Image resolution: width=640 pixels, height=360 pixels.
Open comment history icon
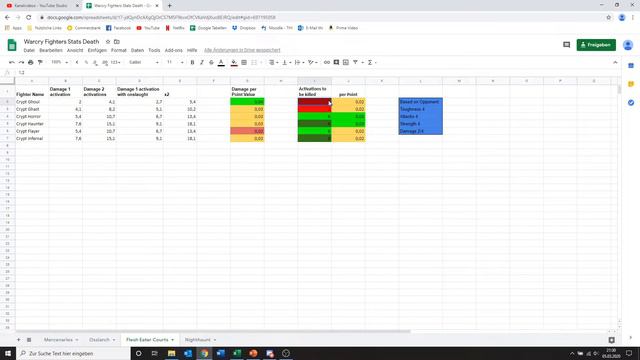coord(567,45)
